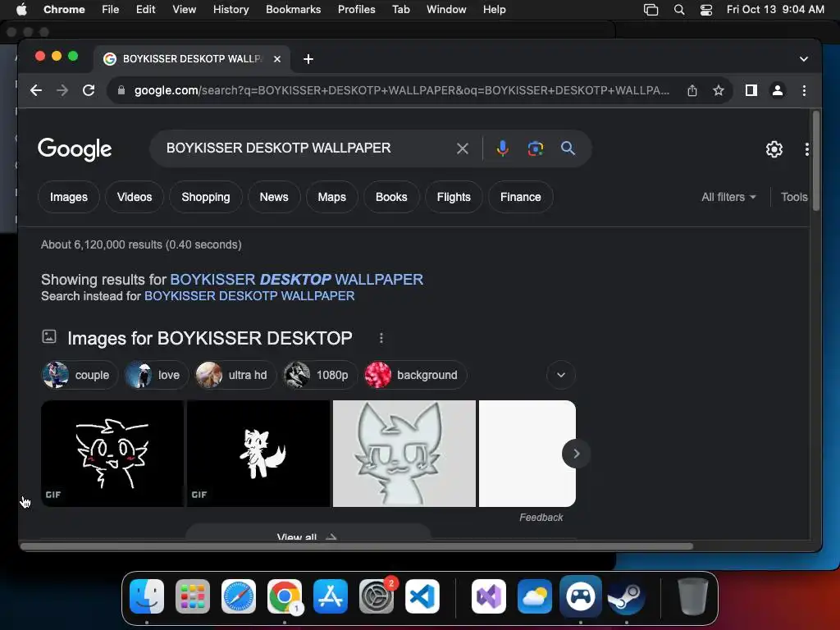840x630 pixels.
Task: Click the browser forward arrow
Action: coord(62,90)
